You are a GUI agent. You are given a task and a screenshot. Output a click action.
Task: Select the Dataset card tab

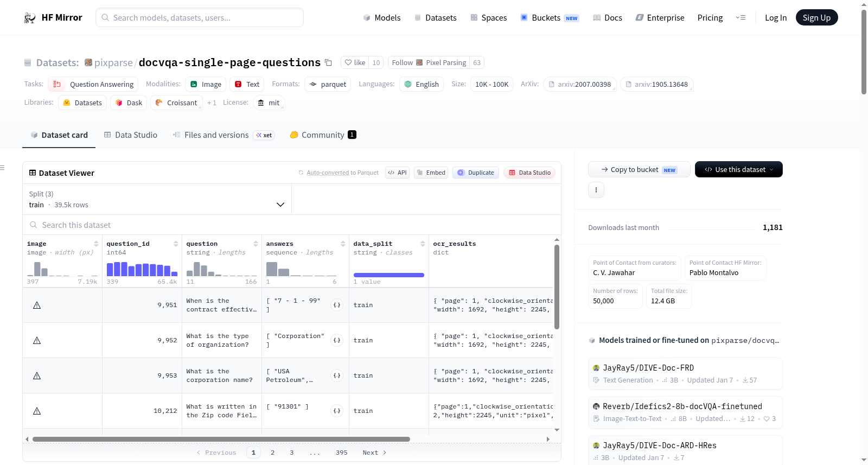(59, 135)
